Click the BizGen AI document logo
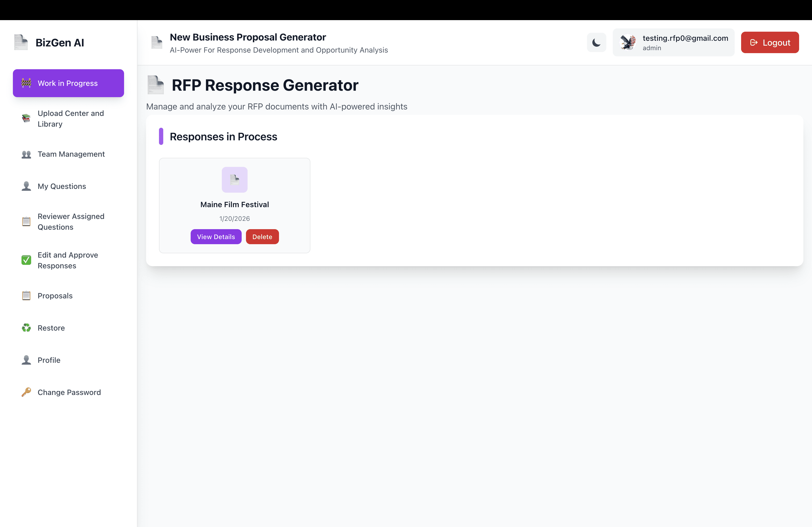Screen dimensions: 812x527 pyautogui.click(x=21, y=43)
